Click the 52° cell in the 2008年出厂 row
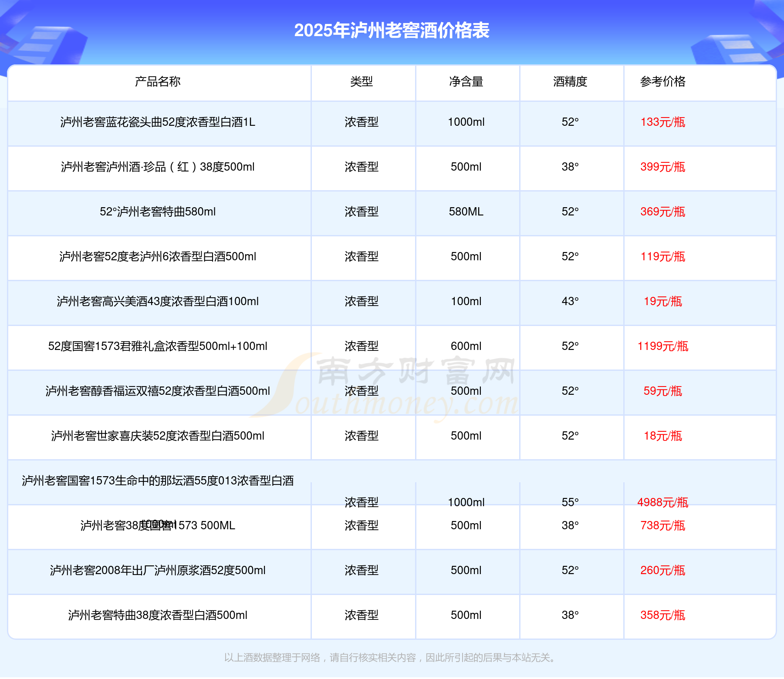 coord(570,570)
